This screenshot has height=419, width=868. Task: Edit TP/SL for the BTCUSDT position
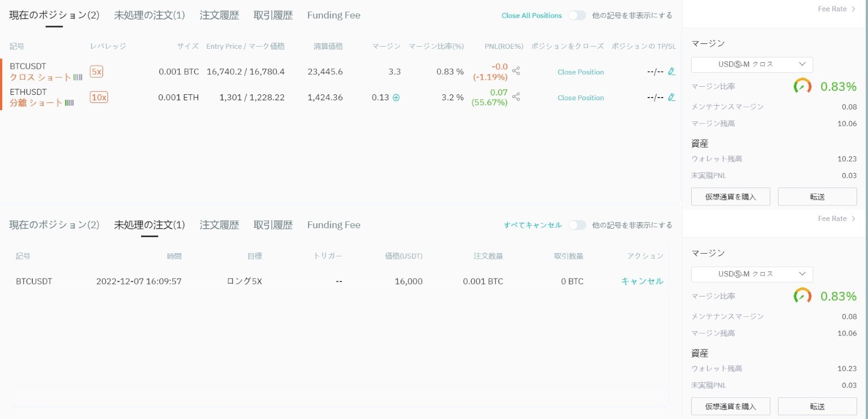coord(672,71)
